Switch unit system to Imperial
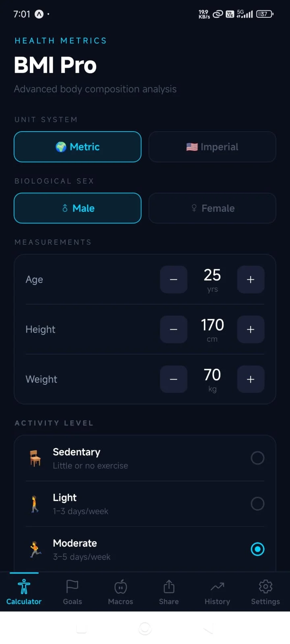The width and height of the screenshot is (290, 644). [x=212, y=147]
